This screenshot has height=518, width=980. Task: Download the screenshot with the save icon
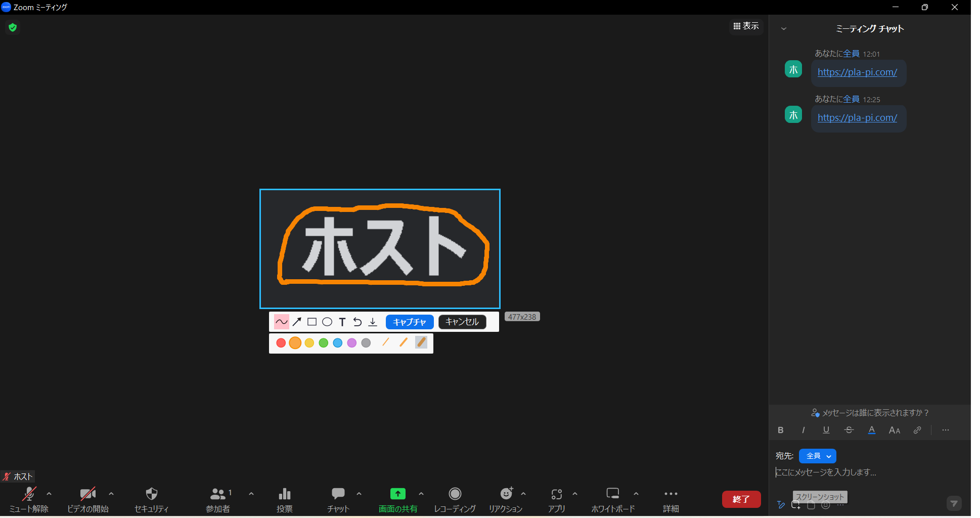pos(373,322)
